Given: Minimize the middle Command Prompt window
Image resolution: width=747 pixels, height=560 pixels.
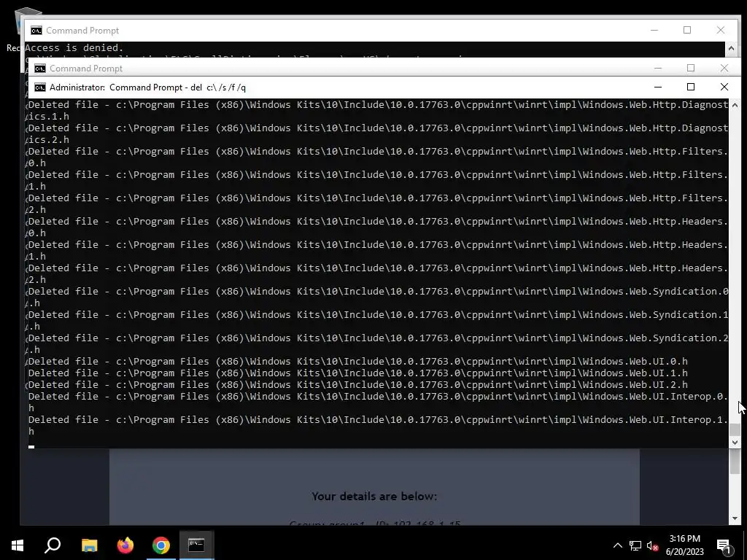Looking at the screenshot, I should 658,68.
